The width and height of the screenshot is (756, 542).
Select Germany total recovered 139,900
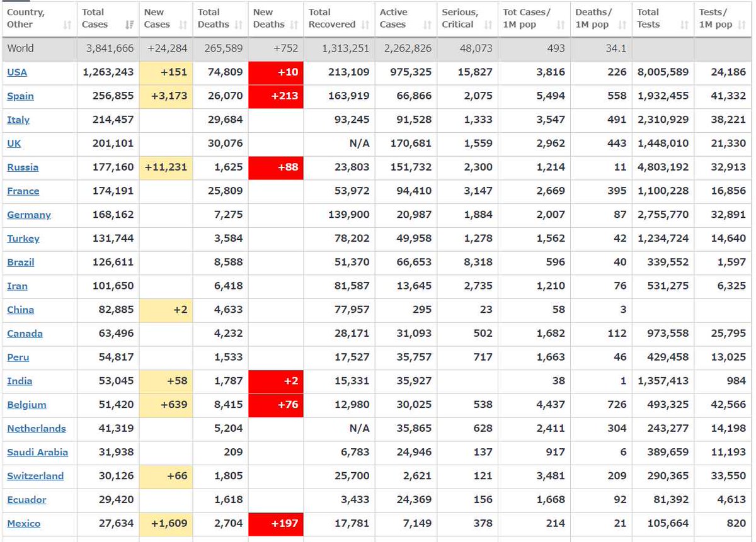click(348, 215)
